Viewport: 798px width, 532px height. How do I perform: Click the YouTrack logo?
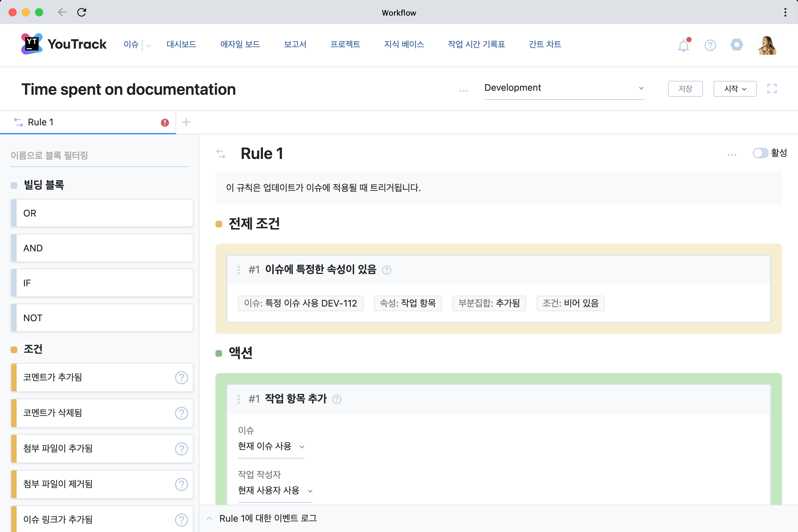64,44
